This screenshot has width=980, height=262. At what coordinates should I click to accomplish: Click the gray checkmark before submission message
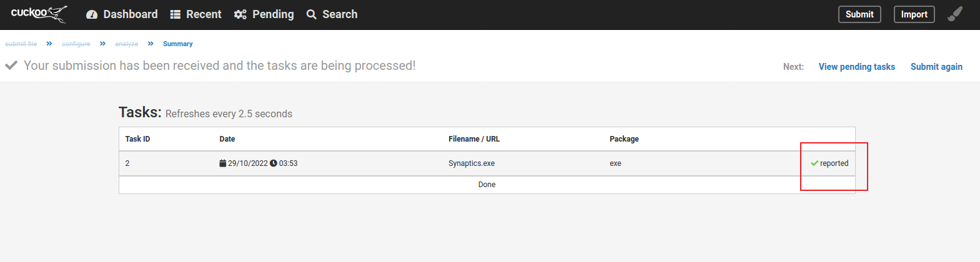[x=11, y=65]
